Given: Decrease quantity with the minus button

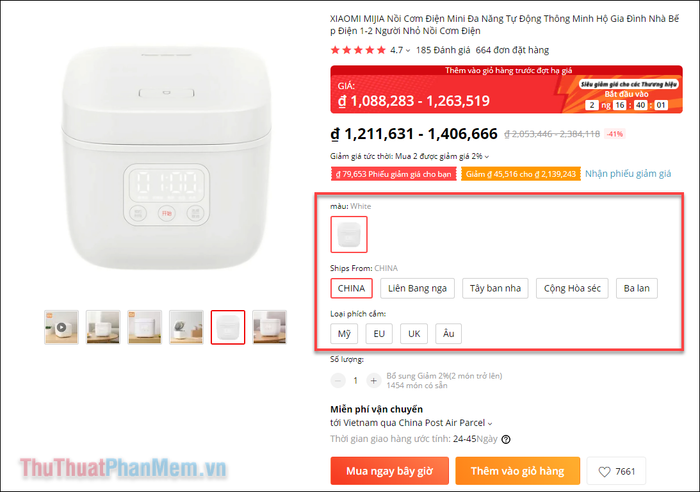Looking at the screenshot, I should point(338,381).
